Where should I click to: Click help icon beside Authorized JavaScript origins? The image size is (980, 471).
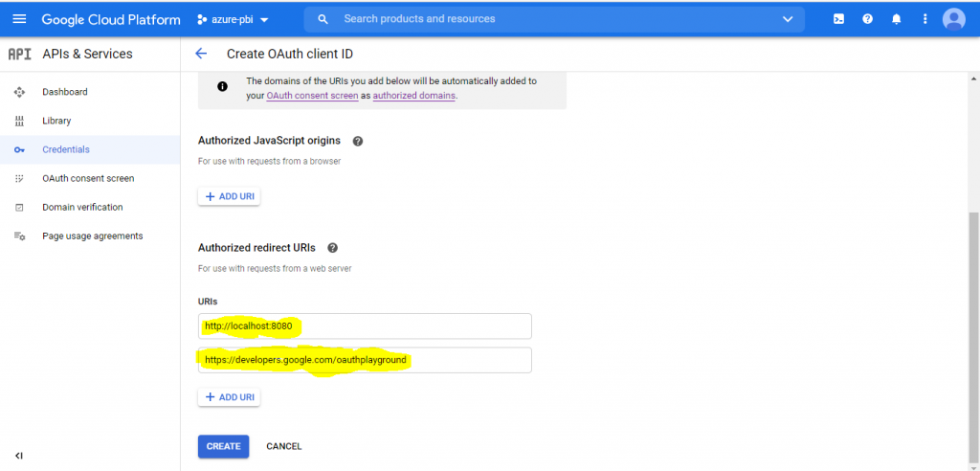coord(358,141)
